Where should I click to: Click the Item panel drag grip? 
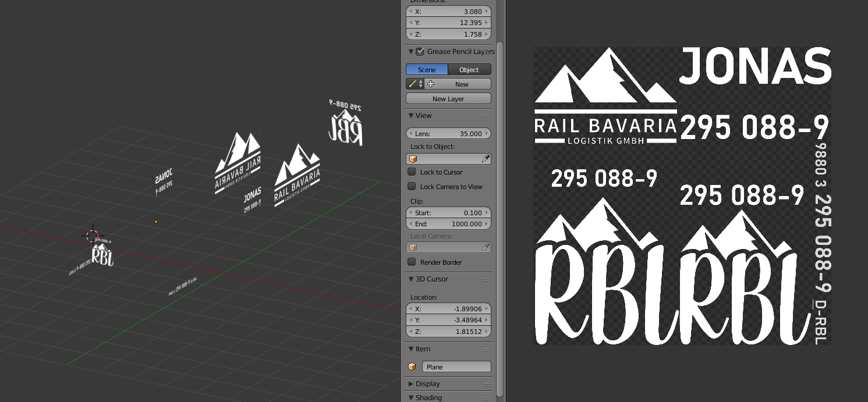tap(487, 350)
